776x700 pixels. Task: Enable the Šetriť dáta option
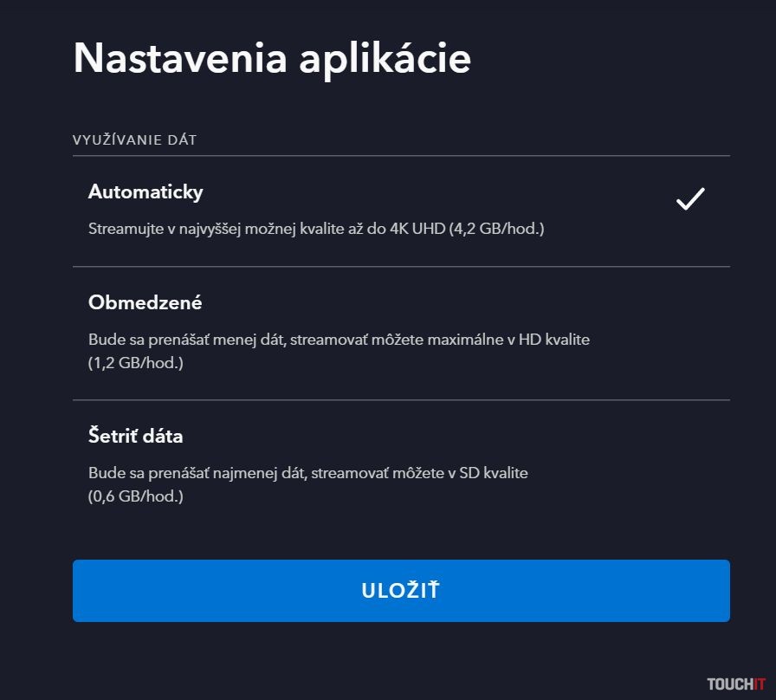(135, 436)
